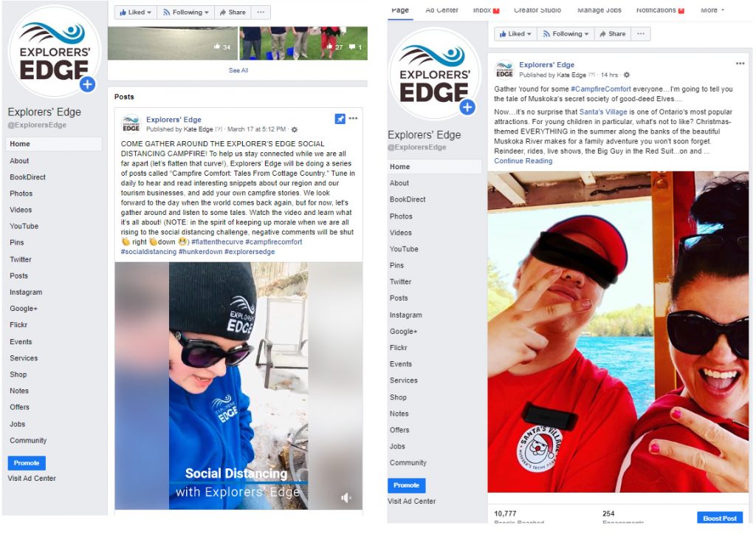Click the gear icon next to 14 hrs
This screenshot has height=537, width=756.
coord(626,75)
